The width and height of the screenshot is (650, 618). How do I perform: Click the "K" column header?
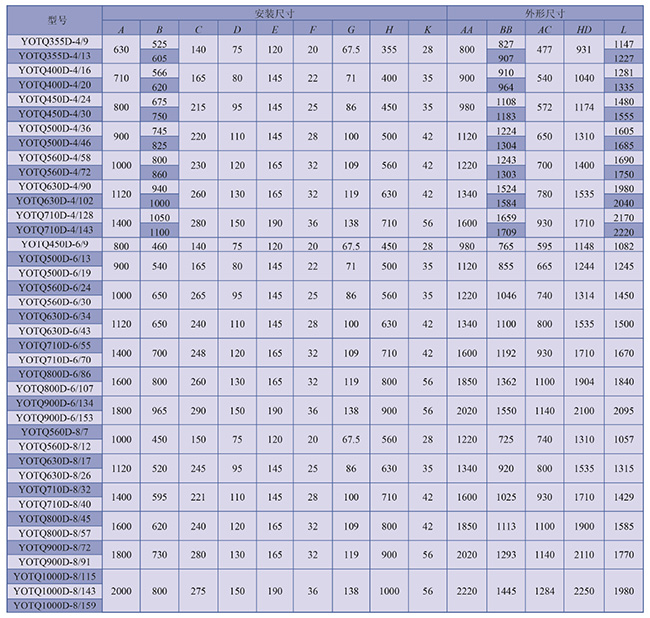click(x=427, y=30)
